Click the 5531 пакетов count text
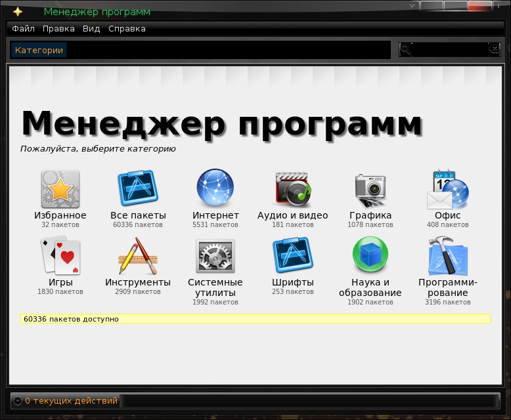Viewport: 511px width, 420px height. click(215, 224)
